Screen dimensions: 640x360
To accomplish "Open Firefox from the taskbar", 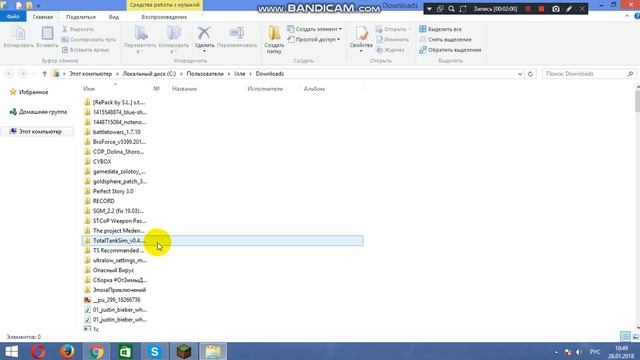I will (67, 351).
